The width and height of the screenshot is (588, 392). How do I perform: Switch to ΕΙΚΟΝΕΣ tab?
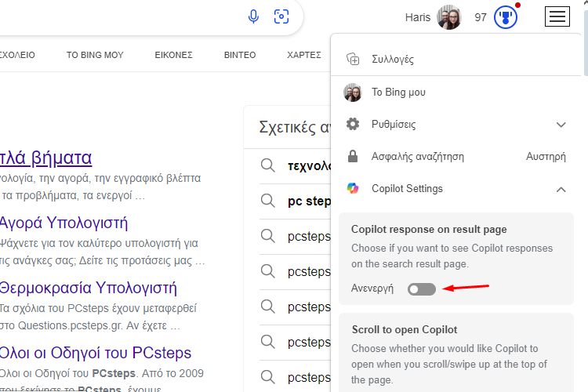pyautogui.click(x=173, y=55)
